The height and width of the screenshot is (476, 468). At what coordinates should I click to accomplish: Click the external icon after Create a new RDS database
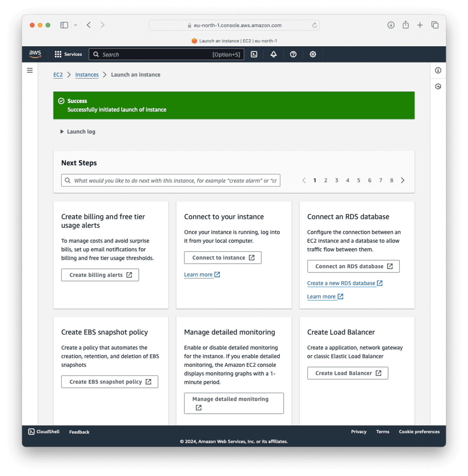point(380,283)
